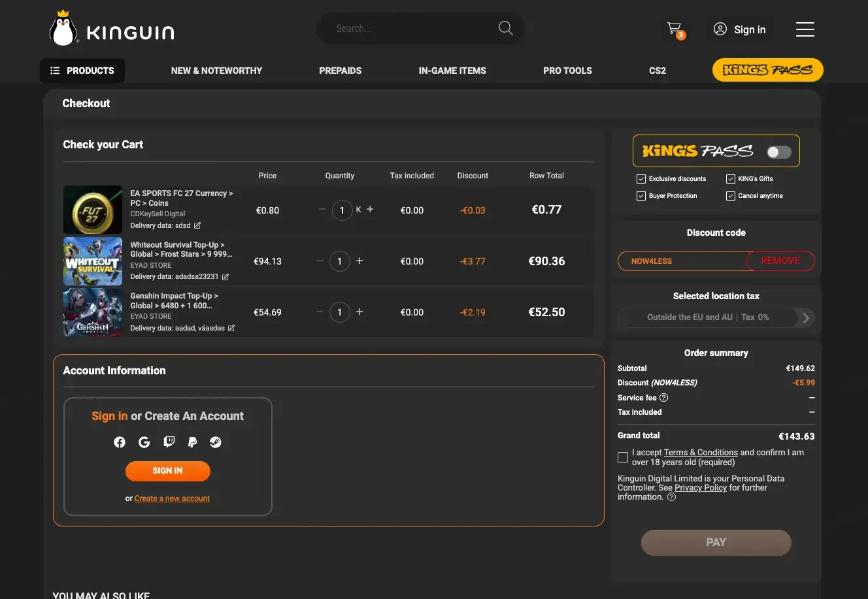
Task: Click the Service fee help icon
Action: [664, 397]
